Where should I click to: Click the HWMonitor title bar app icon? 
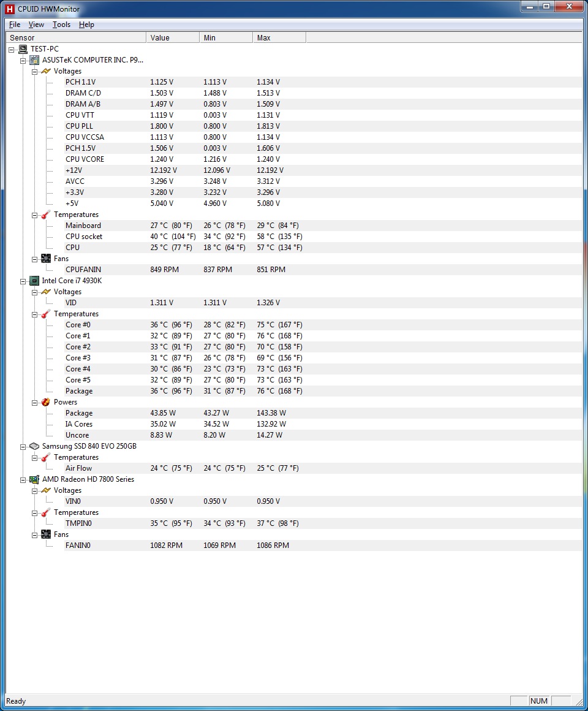10,9
